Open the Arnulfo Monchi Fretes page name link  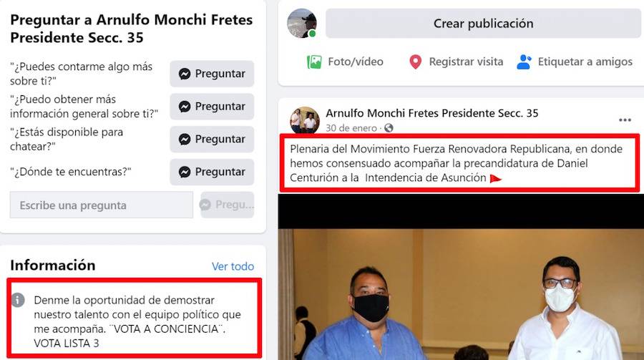point(432,113)
